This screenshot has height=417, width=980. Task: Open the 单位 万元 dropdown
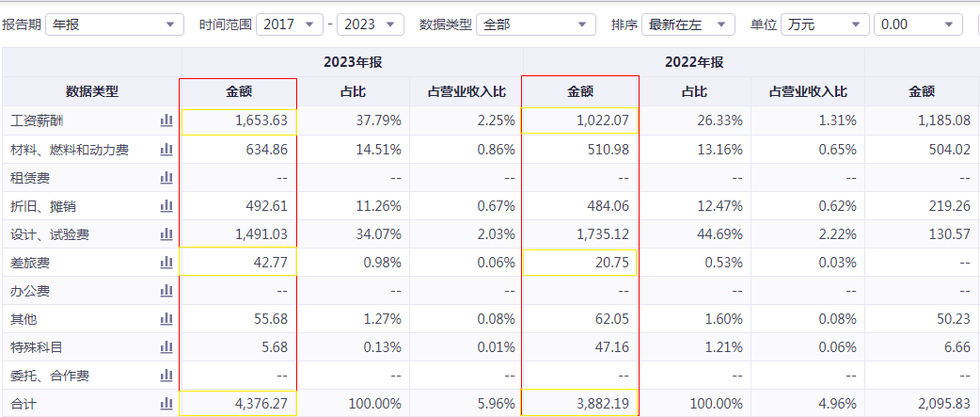pyautogui.click(x=824, y=24)
